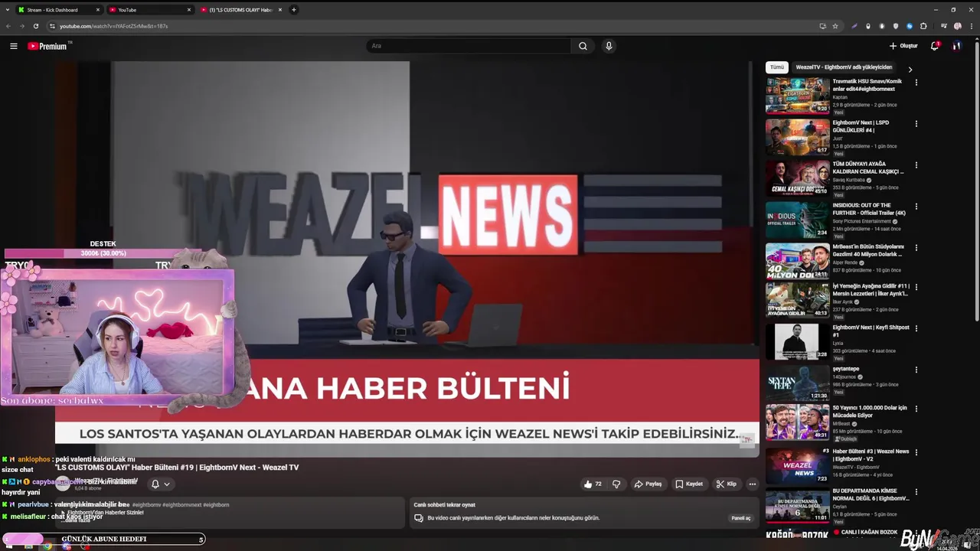Go to YouTube Premium home logo
Image resolution: width=980 pixels, height=551 pixels.
[49, 46]
